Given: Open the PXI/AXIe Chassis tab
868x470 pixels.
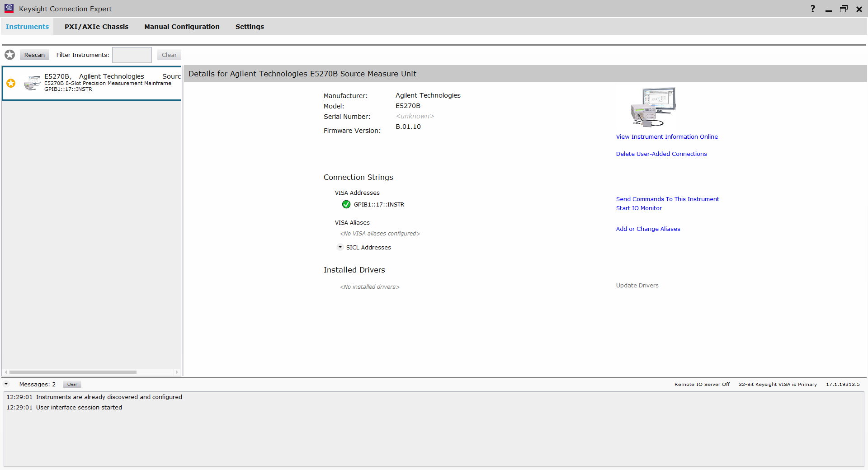Looking at the screenshot, I should click(96, 27).
